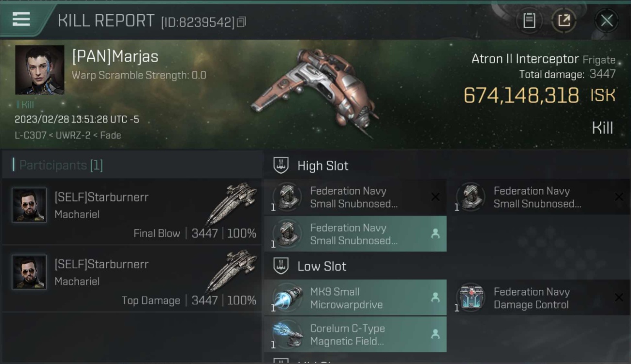Select the Federation Navy Damage Control icon
The image size is (631, 364).
[471, 298]
